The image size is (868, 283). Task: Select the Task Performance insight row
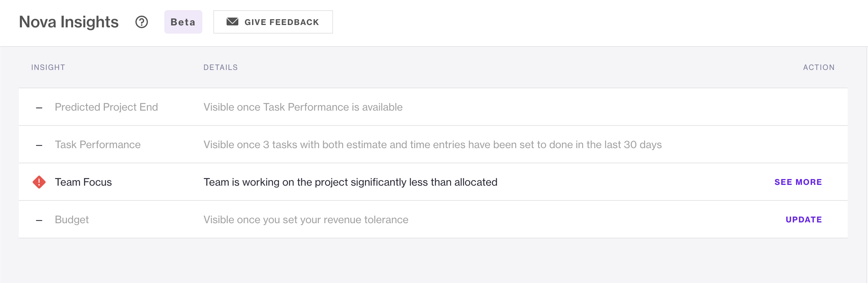433,144
